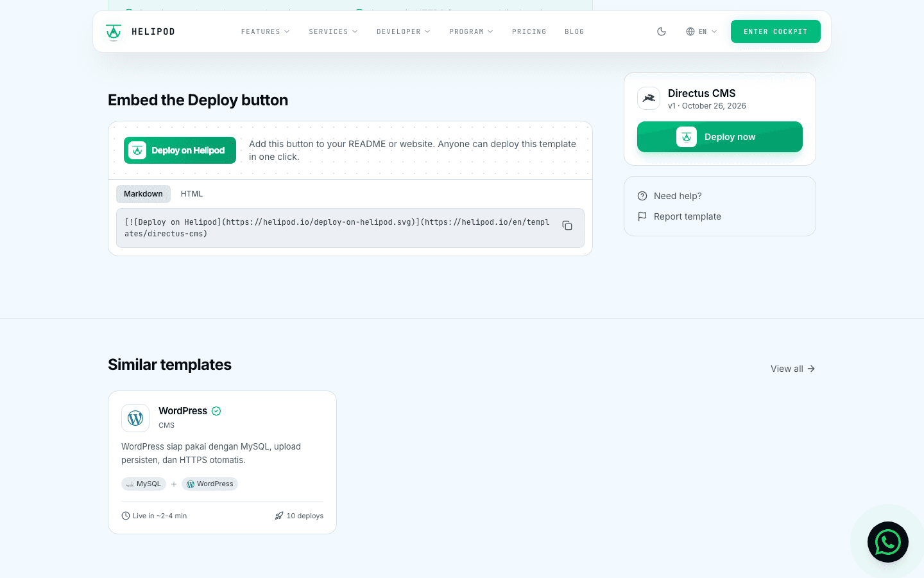Screen dimensions: 924x578
Task: Switch to the Markdown tab
Action: [x=143, y=194]
